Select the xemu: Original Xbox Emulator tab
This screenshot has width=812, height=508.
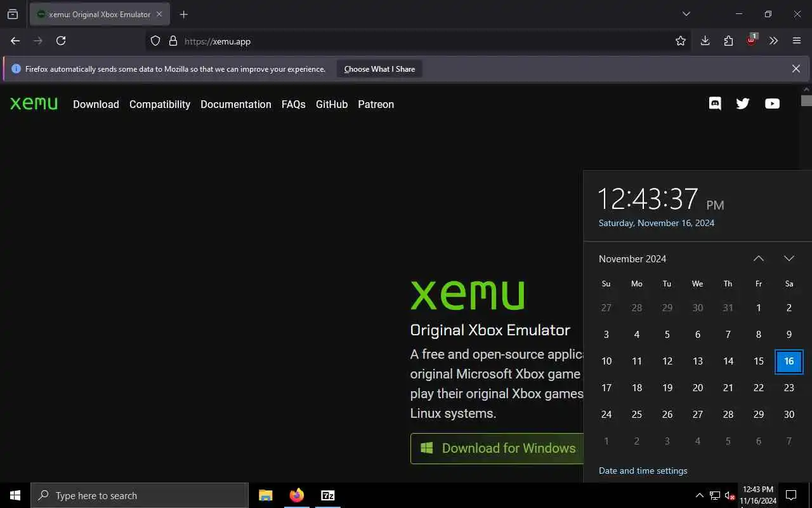coord(100,14)
